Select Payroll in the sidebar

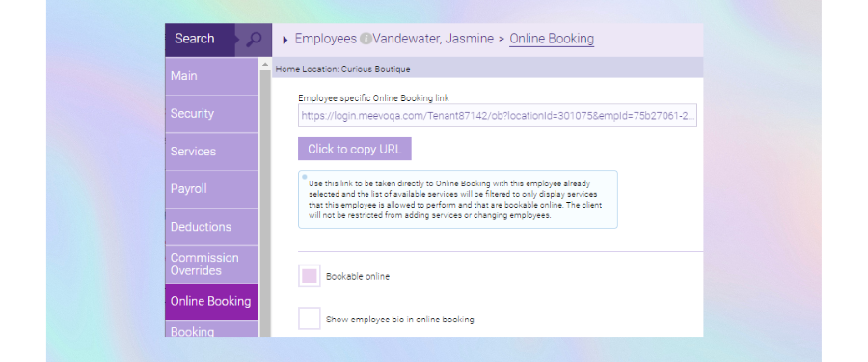[x=211, y=189]
